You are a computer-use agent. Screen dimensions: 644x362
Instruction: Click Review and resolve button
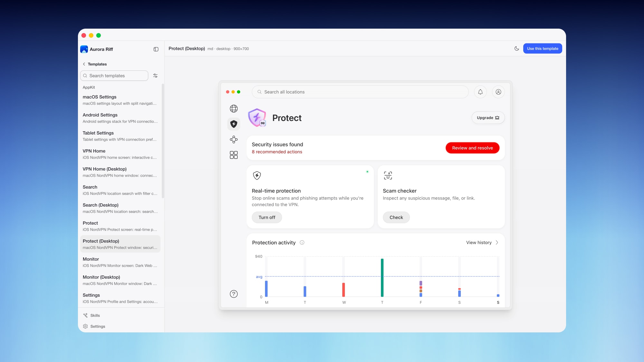click(472, 148)
